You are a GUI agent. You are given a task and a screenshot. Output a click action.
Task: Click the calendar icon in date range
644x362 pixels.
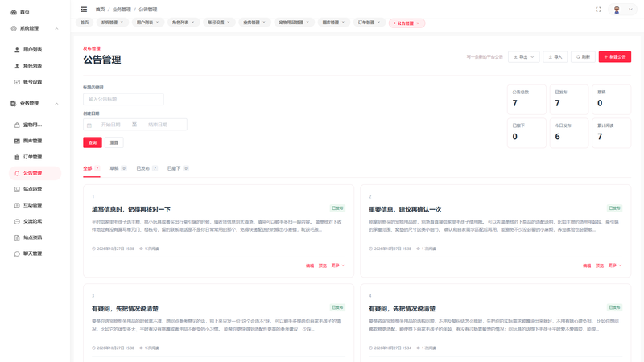tap(89, 125)
